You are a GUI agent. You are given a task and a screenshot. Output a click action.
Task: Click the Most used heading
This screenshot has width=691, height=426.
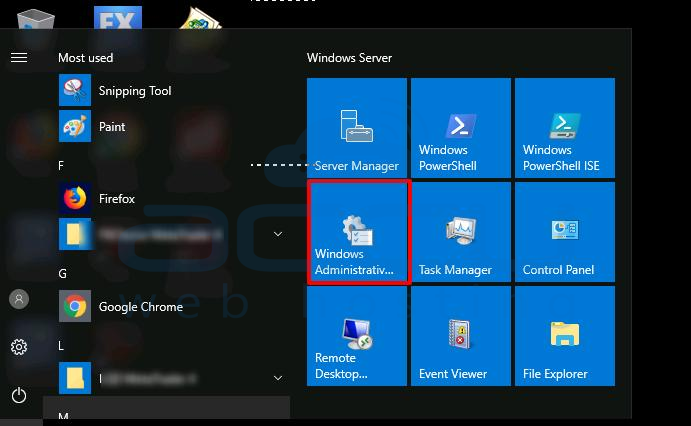coord(85,58)
